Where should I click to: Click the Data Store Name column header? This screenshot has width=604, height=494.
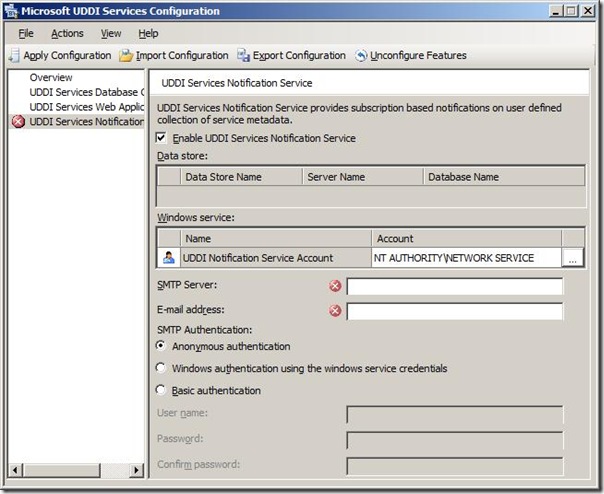(x=242, y=177)
